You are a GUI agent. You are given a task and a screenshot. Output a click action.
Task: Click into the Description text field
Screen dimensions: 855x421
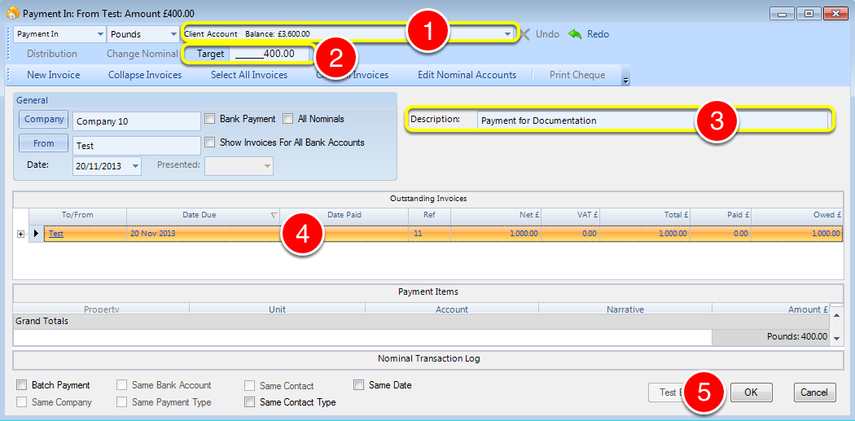652,121
